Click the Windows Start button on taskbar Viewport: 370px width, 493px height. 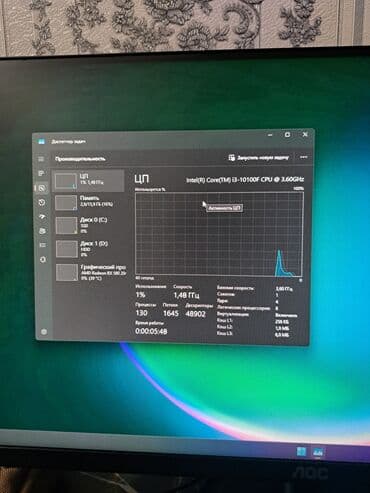[x=301, y=452]
